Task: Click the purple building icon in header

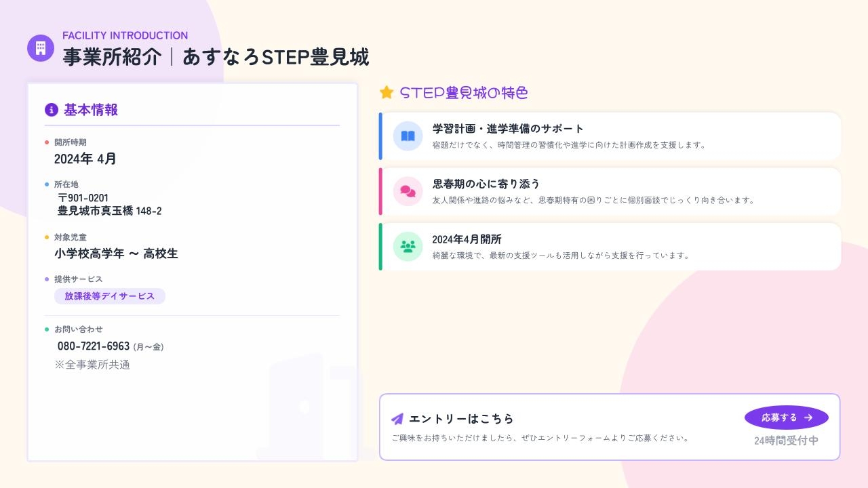Action: [x=41, y=48]
